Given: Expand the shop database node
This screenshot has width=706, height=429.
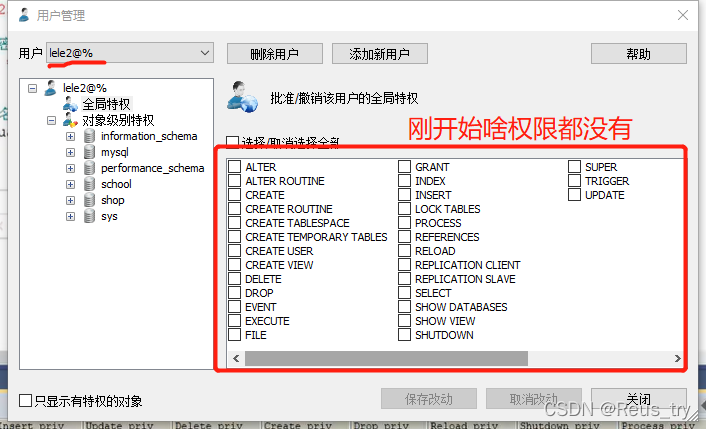Looking at the screenshot, I should click(x=71, y=200).
